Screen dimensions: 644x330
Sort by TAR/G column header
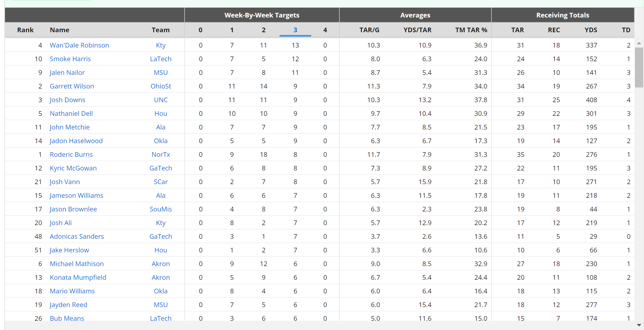[x=369, y=30]
